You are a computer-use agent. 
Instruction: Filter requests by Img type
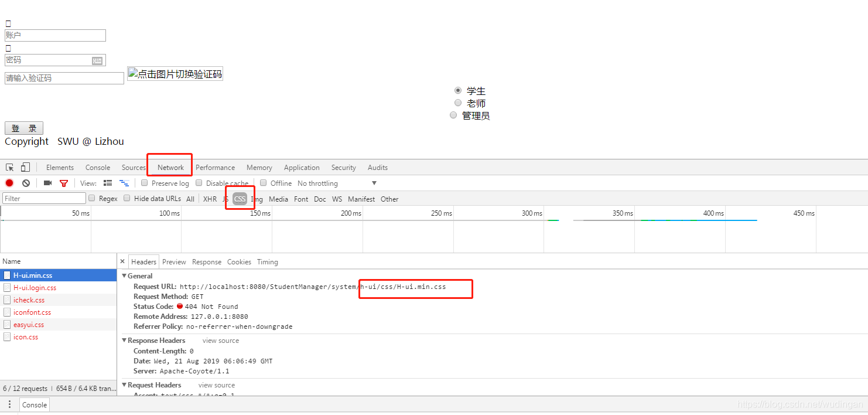(x=257, y=199)
